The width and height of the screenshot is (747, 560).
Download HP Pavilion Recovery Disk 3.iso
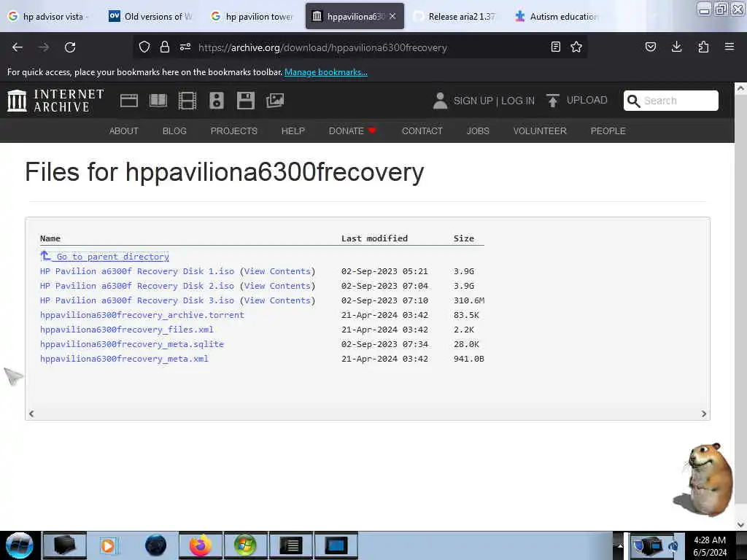[137, 300]
